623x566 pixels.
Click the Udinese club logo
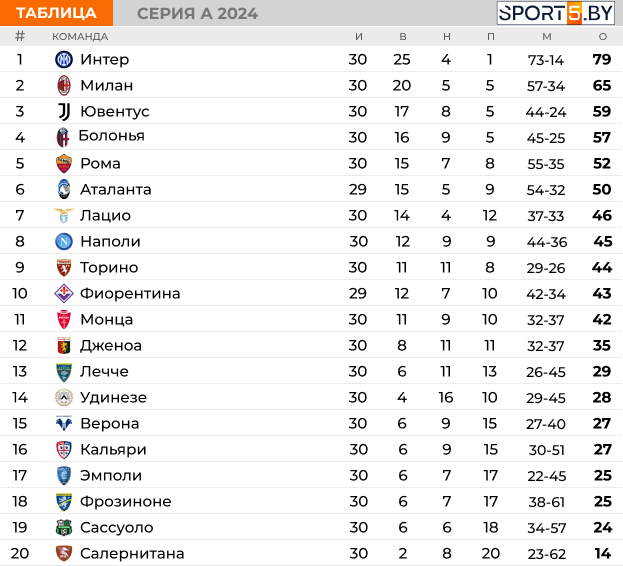pyautogui.click(x=64, y=397)
